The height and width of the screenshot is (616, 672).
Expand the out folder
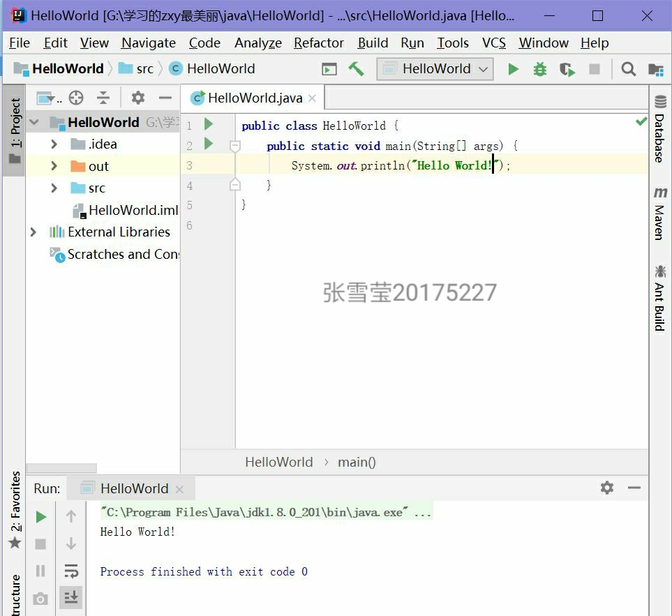[54, 166]
